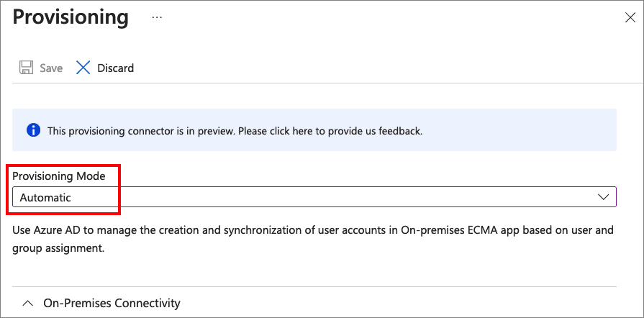Viewport: 644px width, 318px height.
Task: Click the Provisioning Mode dropdown chevron arrow
Action: point(603,197)
